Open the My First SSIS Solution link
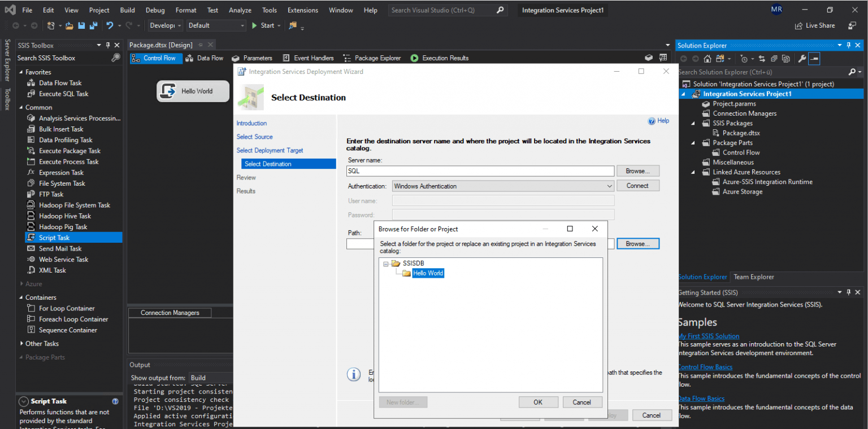868x429 pixels. (709, 335)
